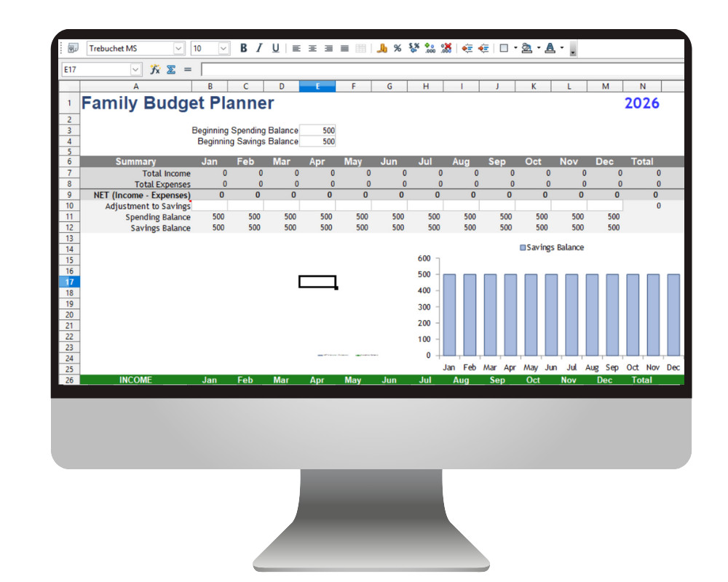Screen dimensions: 728x582
Task: Pick a font color from the font color swatch
Action: [x=550, y=48]
